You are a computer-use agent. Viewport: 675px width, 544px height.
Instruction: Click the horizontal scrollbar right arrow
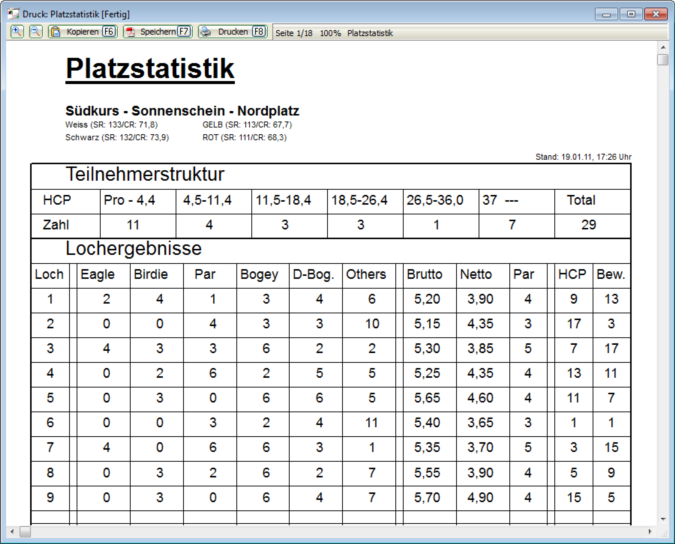(650, 532)
